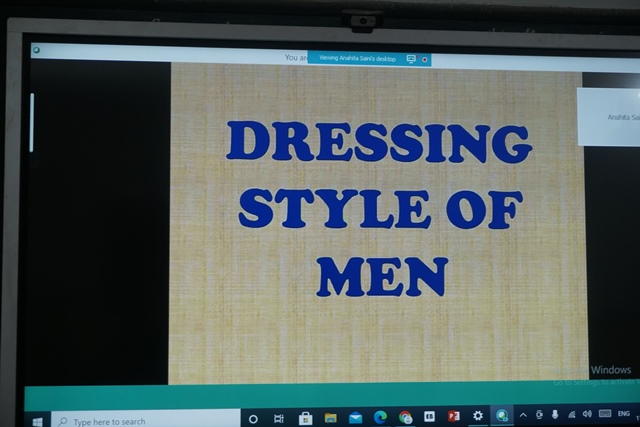Click the microphone icon in system tray
This screenshot has height=427, width=640.
tap(555, 414)
